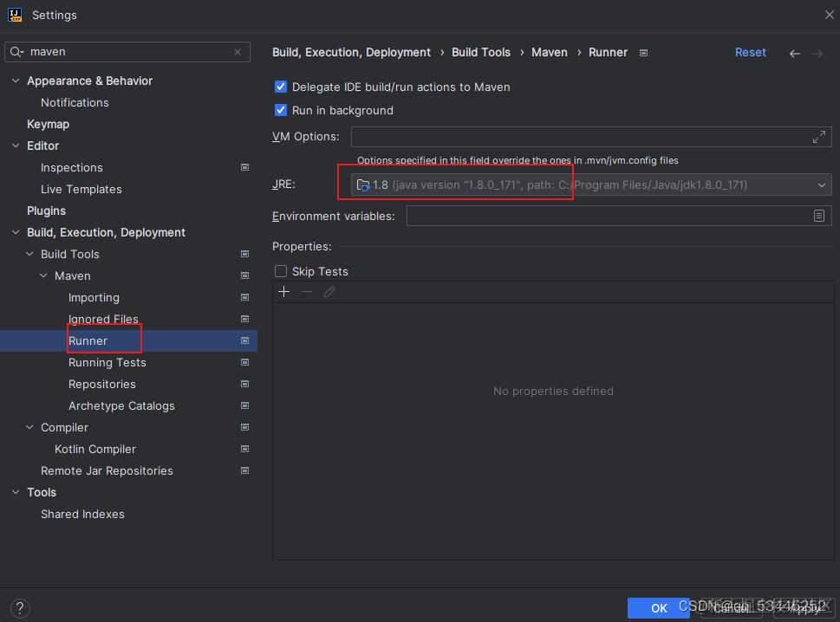
Task: Remove the selected property
Action: [306, 292]
